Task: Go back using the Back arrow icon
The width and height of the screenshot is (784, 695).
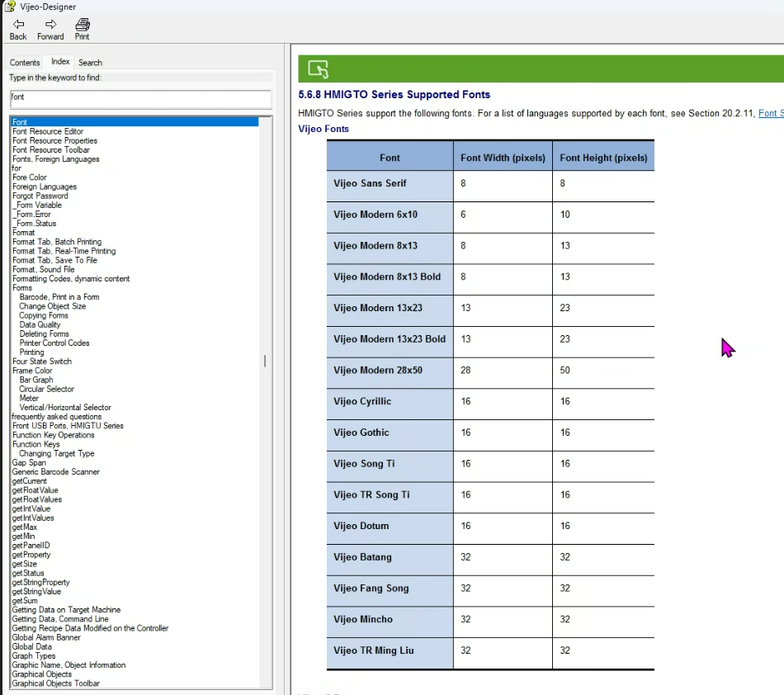Action: (18, 24)
